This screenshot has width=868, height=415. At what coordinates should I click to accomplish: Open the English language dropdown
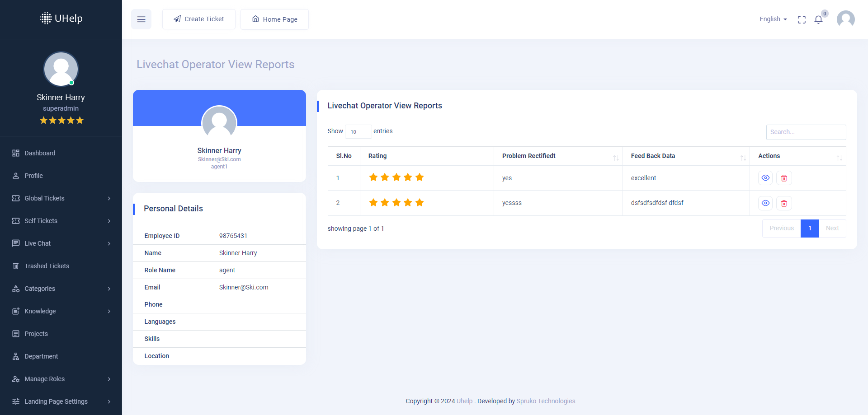click(773, 19)
